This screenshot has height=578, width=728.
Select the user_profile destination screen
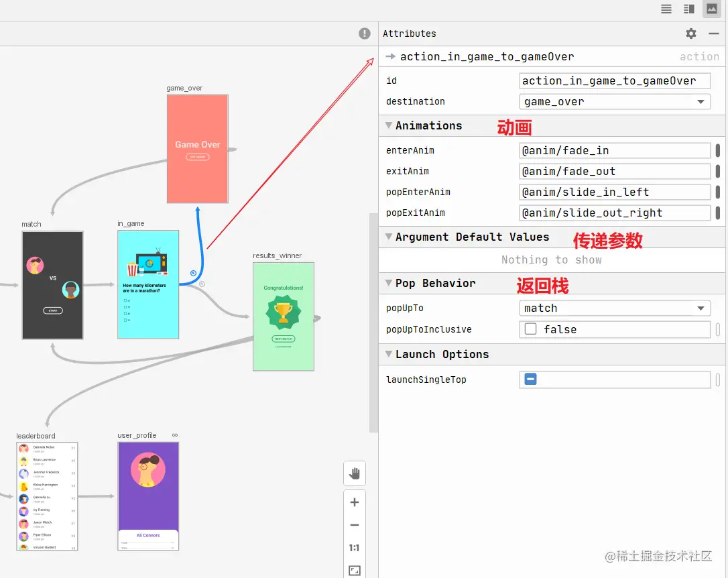coord(148,496)
